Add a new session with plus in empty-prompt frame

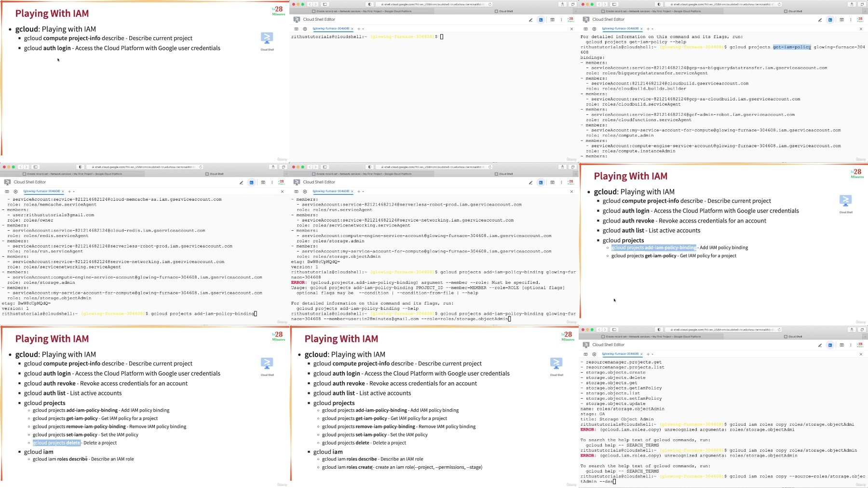(359, 29)
